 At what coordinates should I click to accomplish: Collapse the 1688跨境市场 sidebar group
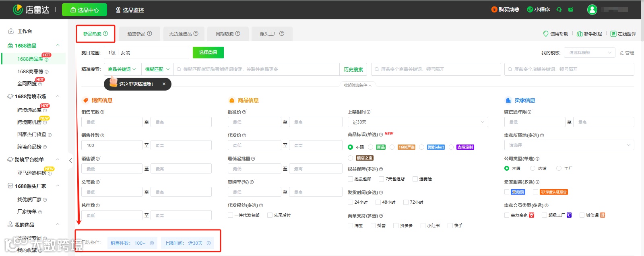tap(58, 96)
